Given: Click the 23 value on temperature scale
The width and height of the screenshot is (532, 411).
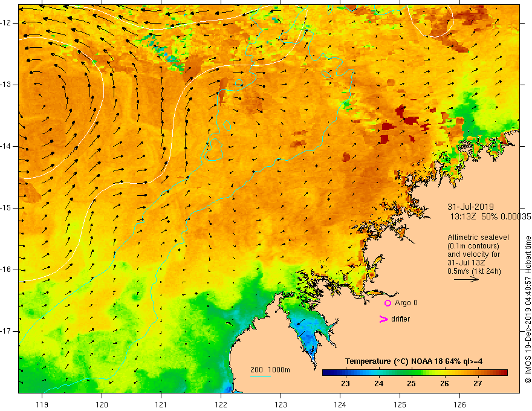Looking at the screenshot, I should 345,384.
